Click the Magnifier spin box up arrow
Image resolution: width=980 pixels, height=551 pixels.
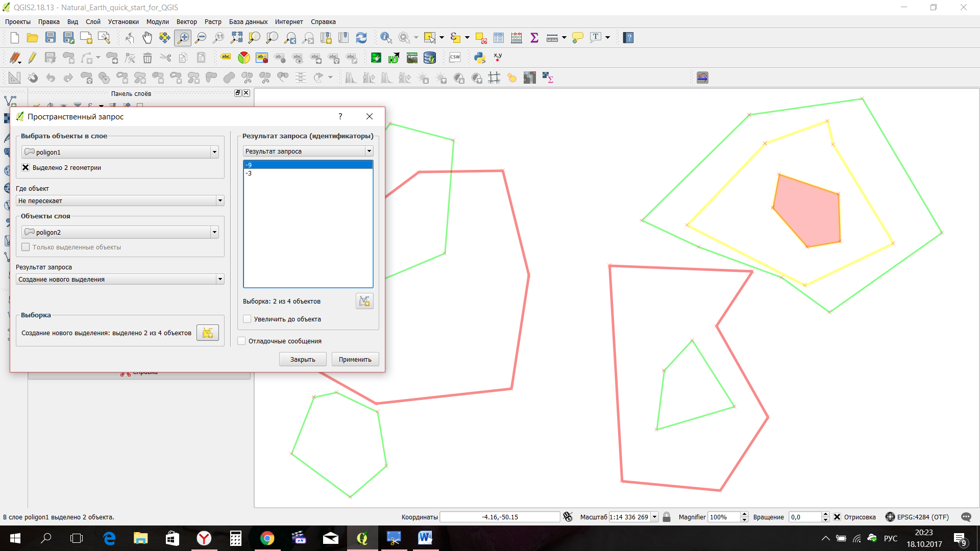744,514
